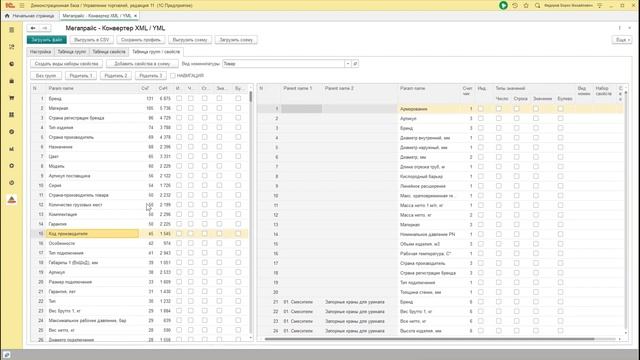The image size is (640, 360).
Task: Click the Родитель 3 button
Action: 151,76
